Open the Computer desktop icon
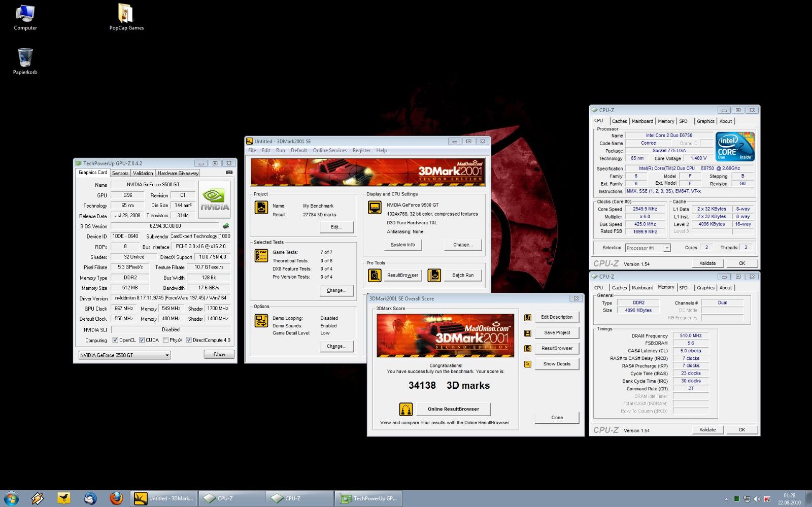Image resolution: width=812 pixels, height=507 pixels. (25, 18)
